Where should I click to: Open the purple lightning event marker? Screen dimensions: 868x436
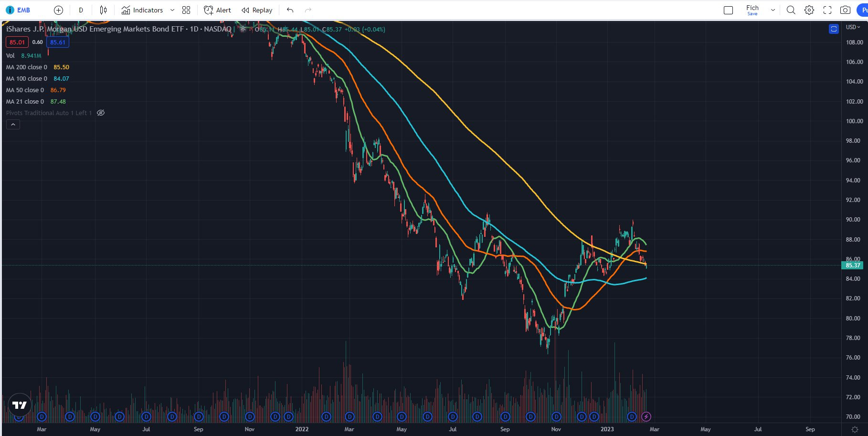point(646,416)
